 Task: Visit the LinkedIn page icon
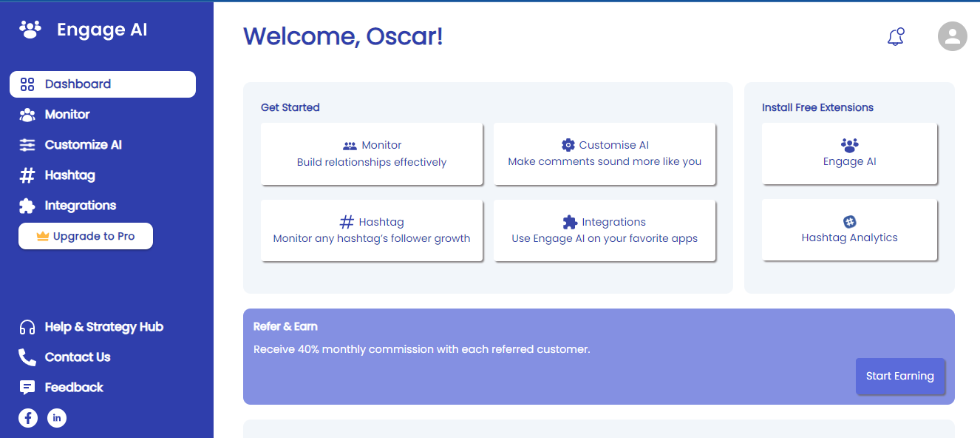click(x=57, y=418)
